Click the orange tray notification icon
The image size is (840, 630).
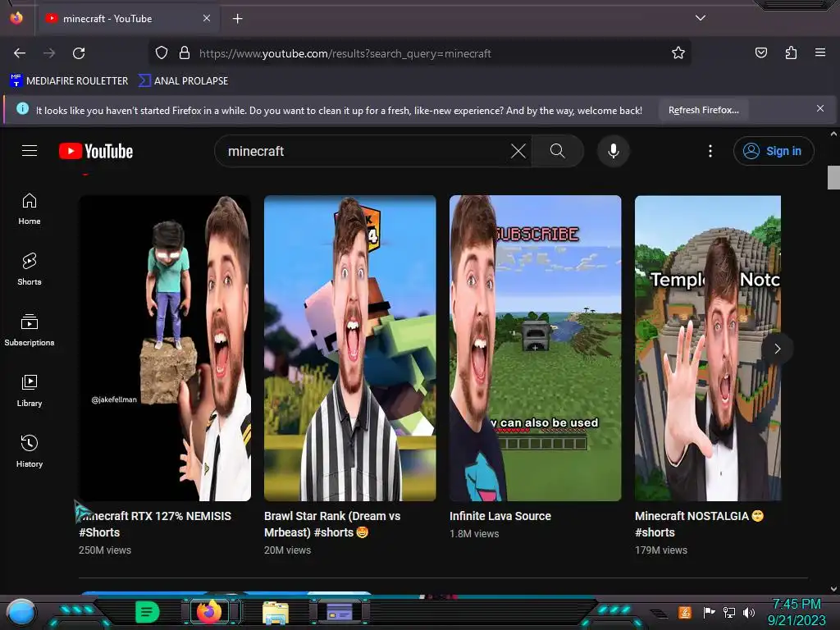(685, 612)
